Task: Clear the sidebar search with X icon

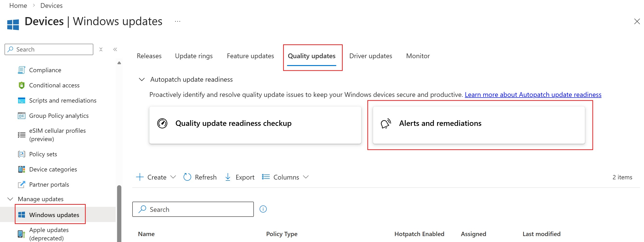Action: click(x=101, y=49)
